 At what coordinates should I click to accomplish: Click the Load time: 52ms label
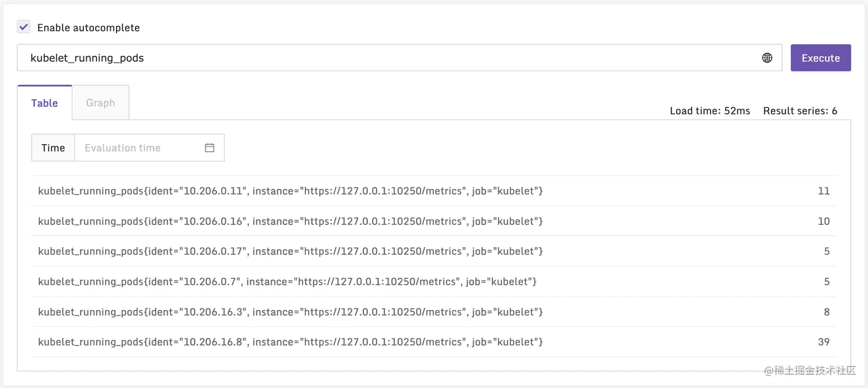click(x=710, y=111)
